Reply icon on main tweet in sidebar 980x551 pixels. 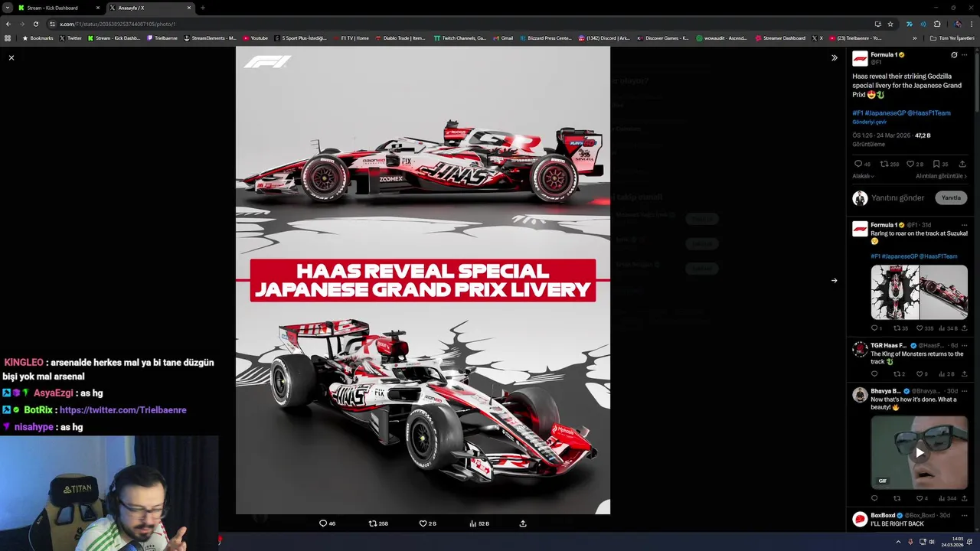point(858,164)
